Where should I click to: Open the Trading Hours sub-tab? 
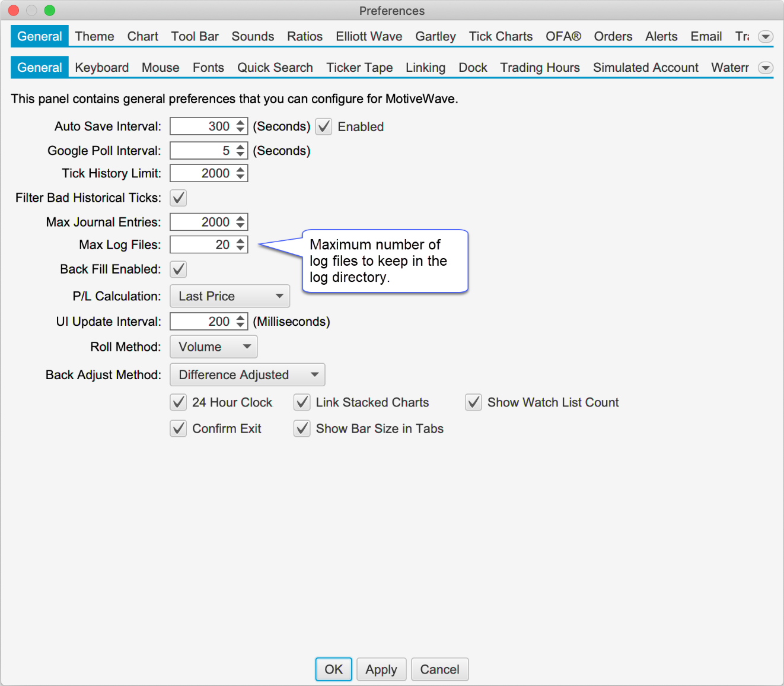point(540,68)
